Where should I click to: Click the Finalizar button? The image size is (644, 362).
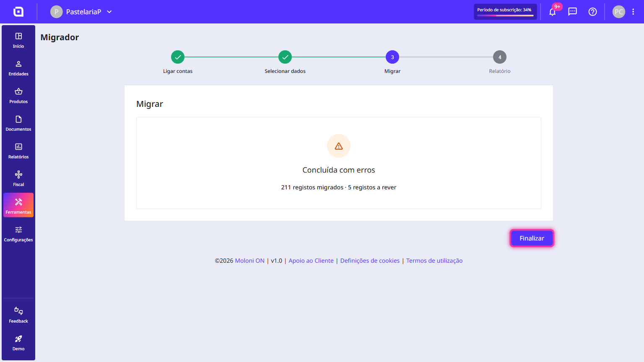532,238
